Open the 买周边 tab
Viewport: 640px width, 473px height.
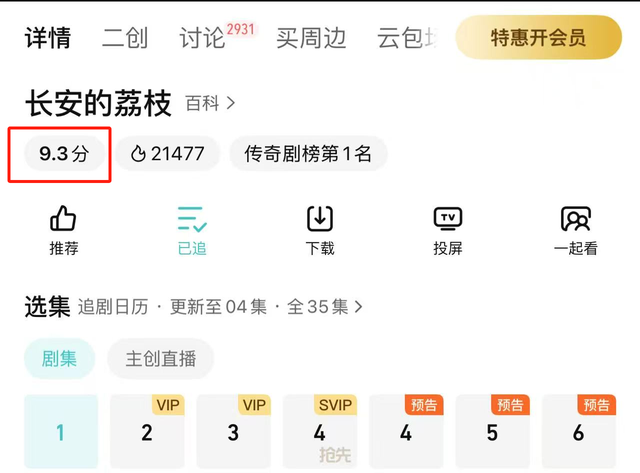click(x=311, y=38)
